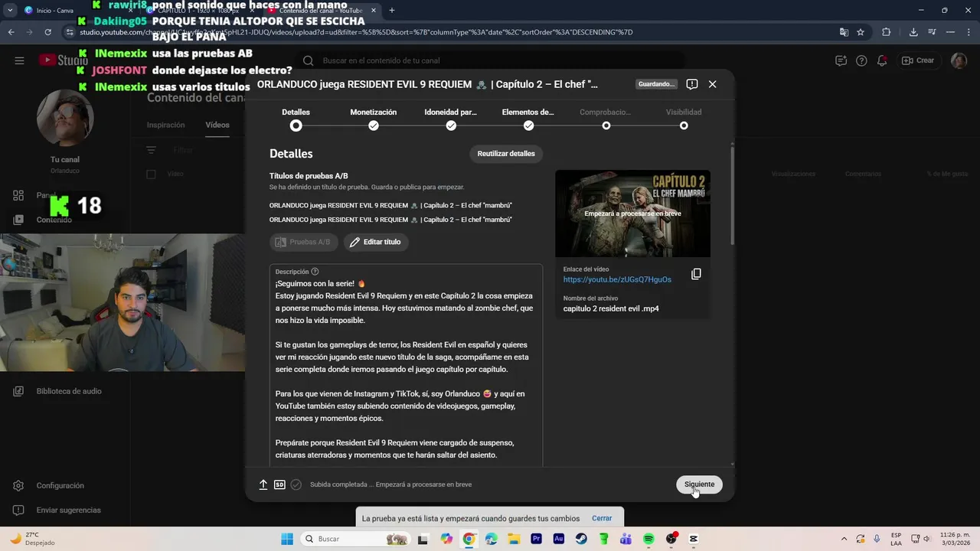
Task: Expand hidden system tray icons chevron
Action: [844, 539]
